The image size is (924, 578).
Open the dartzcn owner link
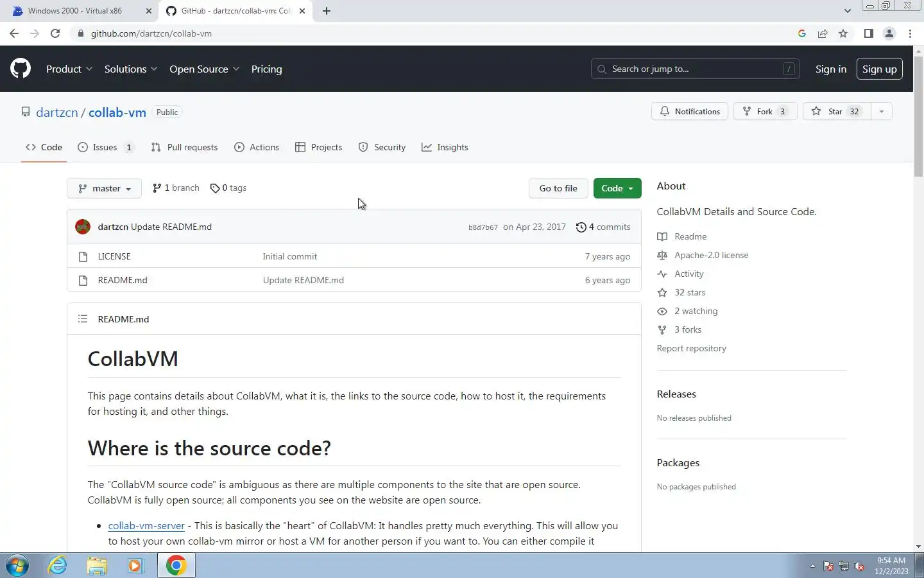click(56, 112)
